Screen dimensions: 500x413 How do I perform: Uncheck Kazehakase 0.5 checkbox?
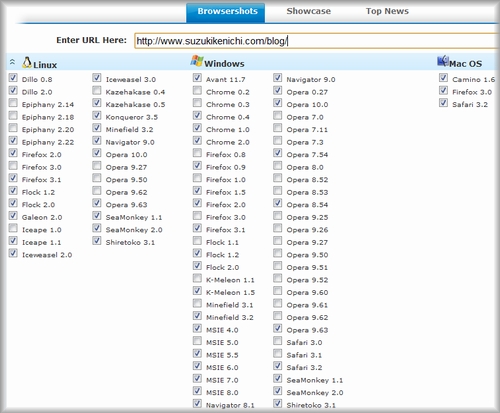click(x=97, y=103)
